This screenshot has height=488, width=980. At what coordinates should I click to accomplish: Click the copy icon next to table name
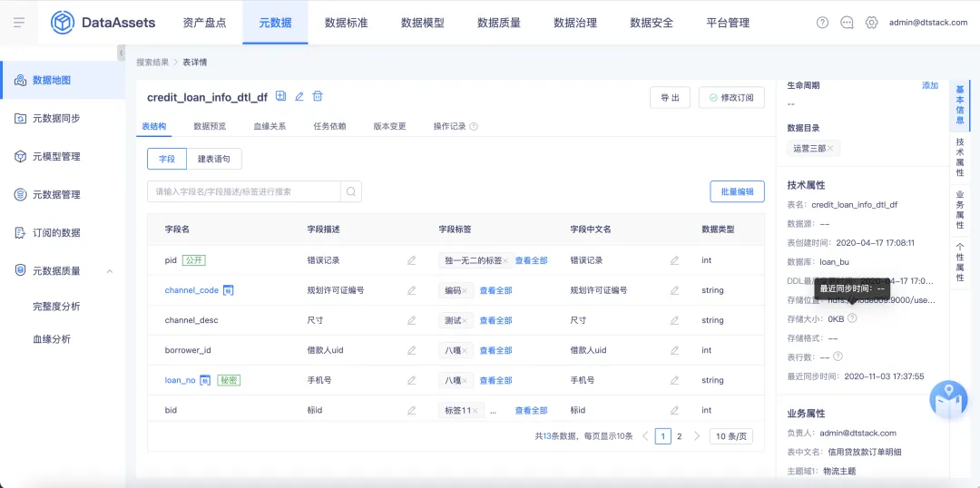pyautogui.click(x=280, y=96)
